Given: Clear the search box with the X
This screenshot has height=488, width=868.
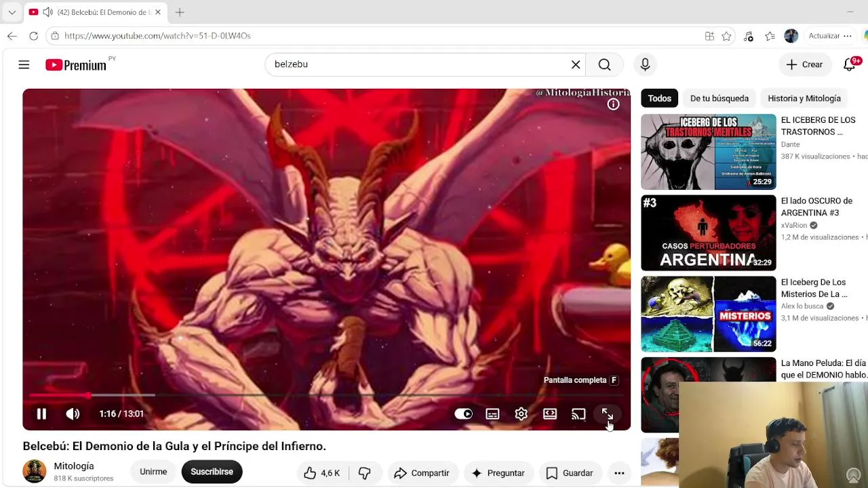Looking at the screenshot, I should coord(576,64).
